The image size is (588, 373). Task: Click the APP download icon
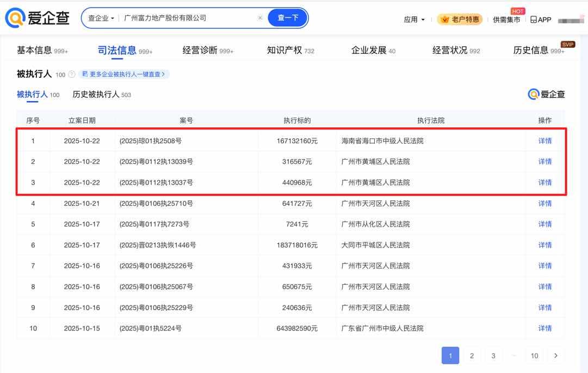click(540, 20)
